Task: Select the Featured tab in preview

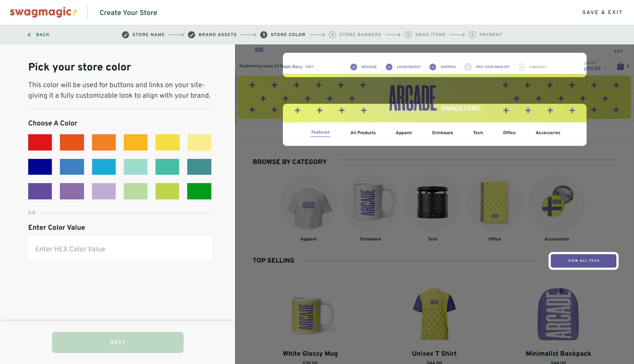Action: point(320,132)
